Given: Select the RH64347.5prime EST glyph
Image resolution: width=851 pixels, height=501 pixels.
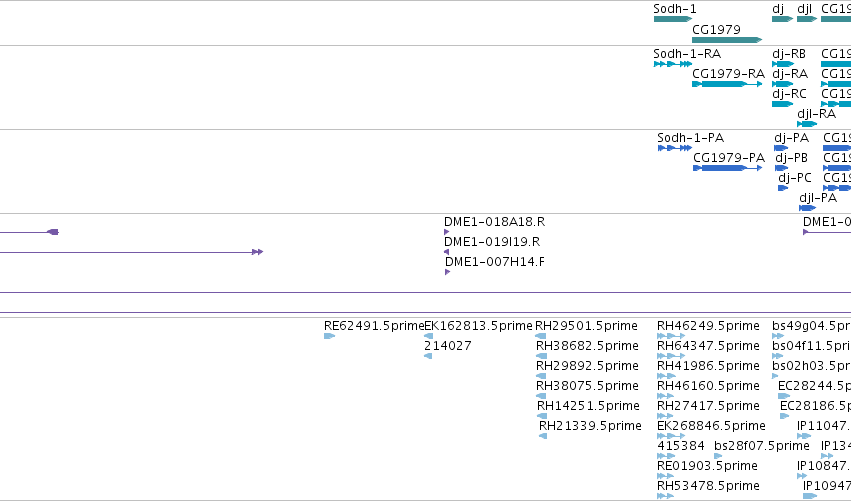Looking at the screenshot, I should pos(671,357).
